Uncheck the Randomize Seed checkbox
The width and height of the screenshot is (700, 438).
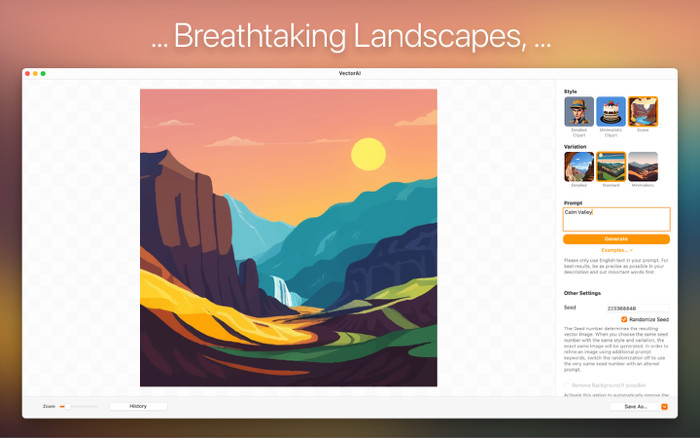pos(624,319)
